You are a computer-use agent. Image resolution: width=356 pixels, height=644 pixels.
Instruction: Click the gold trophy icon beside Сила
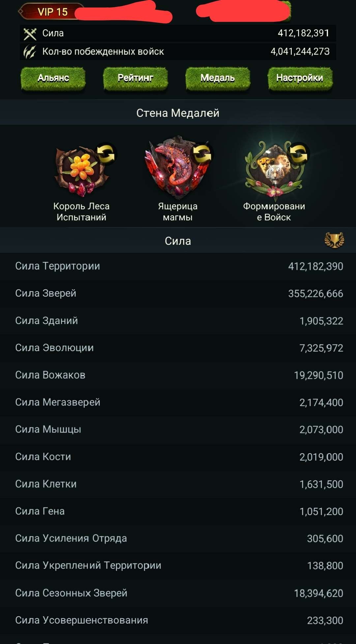(x=334, y=240)
